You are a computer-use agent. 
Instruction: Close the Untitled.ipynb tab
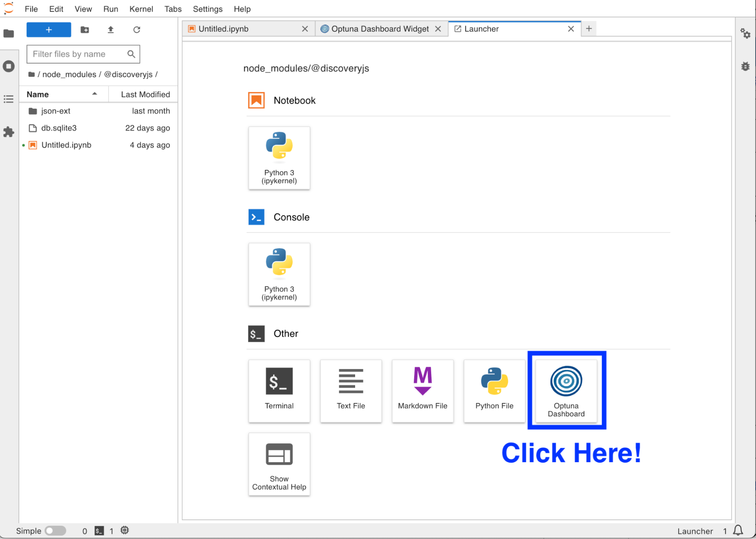[x=305, y=29]
